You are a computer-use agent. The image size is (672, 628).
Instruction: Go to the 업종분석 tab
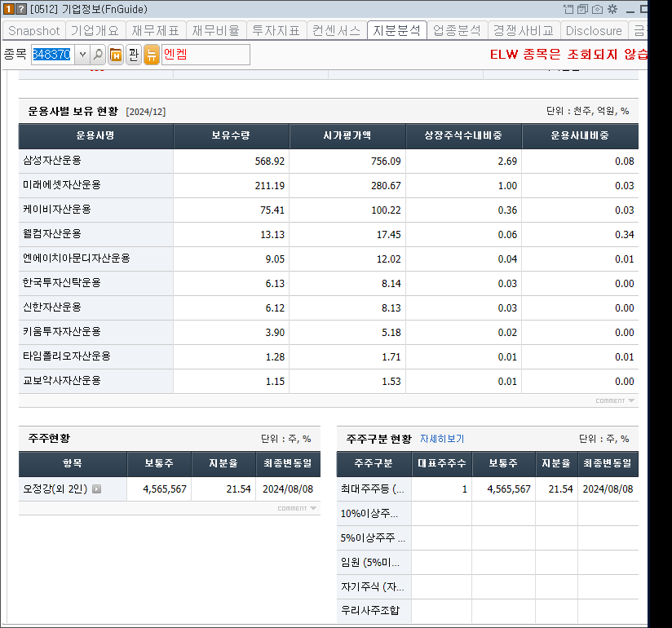pyautogui.click(x=458, y=30)
